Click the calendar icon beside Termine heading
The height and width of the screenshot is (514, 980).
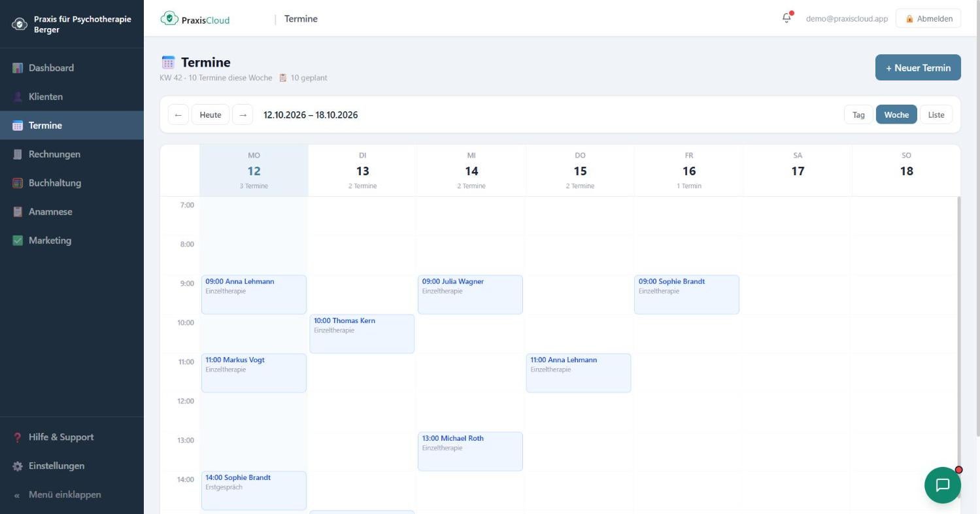(x=168, y=62)
